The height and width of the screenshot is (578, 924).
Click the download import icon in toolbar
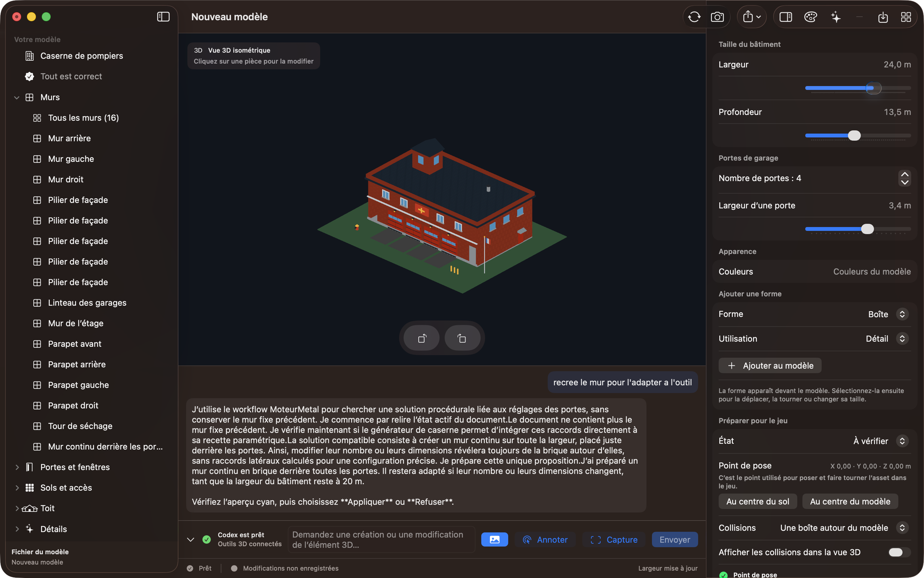883,17
